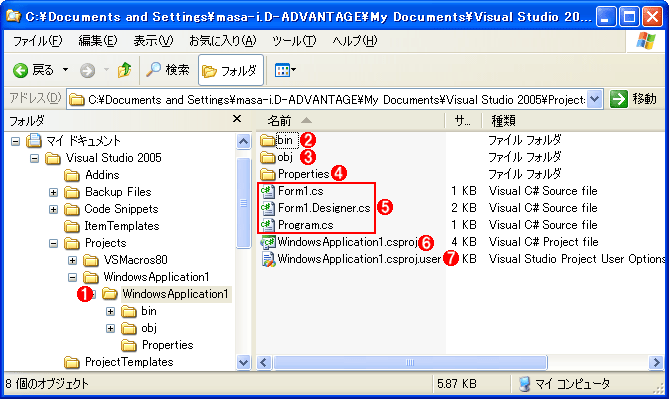Open the ファイル(F) menu
The height and width of the screenshot is (399, 669).
tap(38, 41)
